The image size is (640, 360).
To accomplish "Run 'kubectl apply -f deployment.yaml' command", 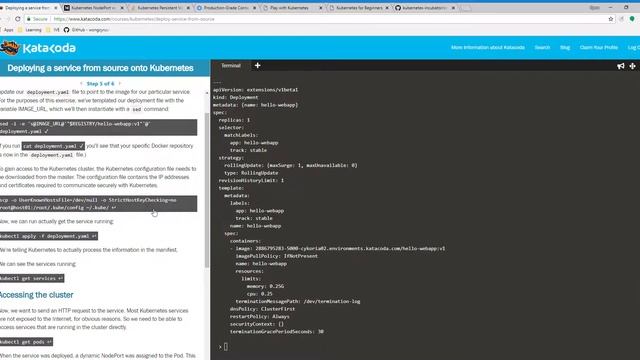I will pyautogui.click(x=49, y=236).
